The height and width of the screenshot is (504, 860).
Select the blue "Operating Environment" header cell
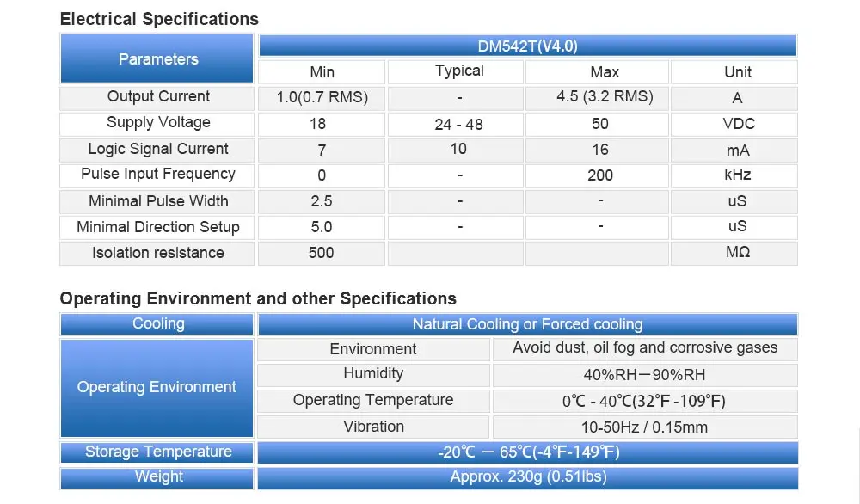(157, 388)
